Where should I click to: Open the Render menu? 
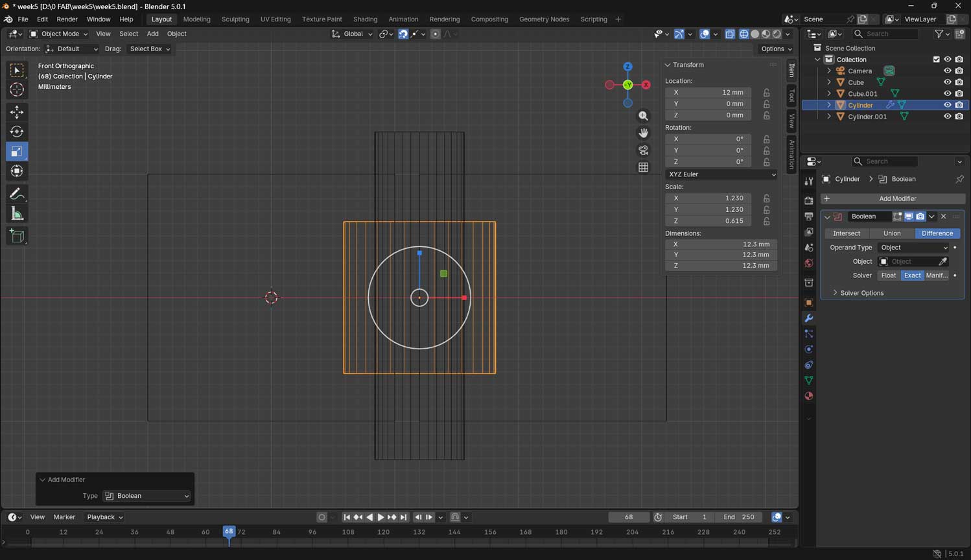point(67,19)
